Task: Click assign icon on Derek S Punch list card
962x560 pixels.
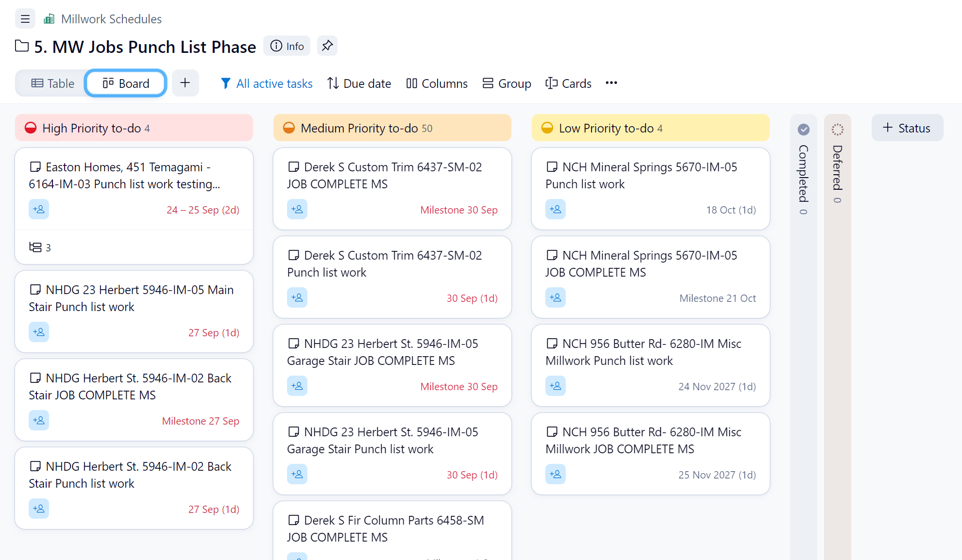Action: coord(297,298)
